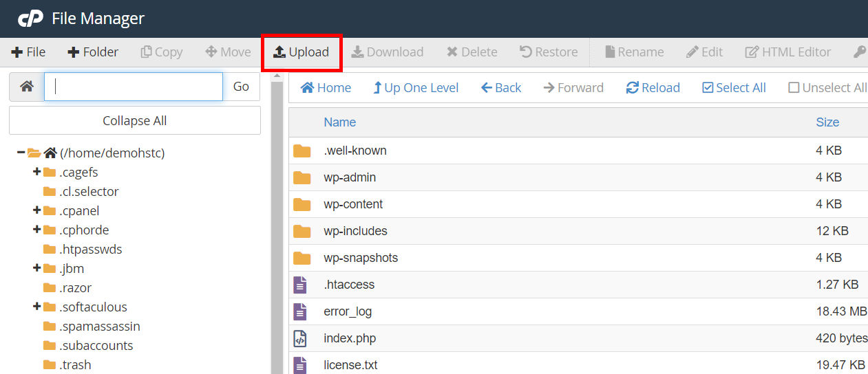Collapse the /home/demohstc root tree node

tap(21, 153)
